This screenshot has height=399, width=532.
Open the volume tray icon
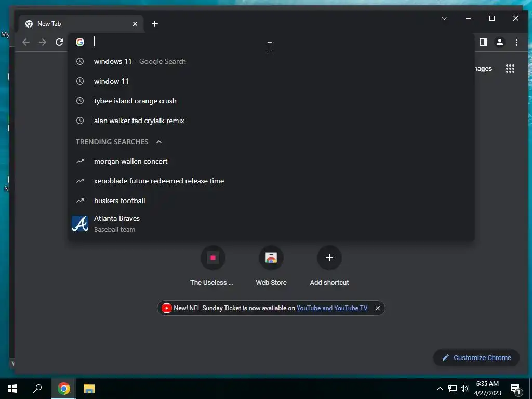coord(464,389)
